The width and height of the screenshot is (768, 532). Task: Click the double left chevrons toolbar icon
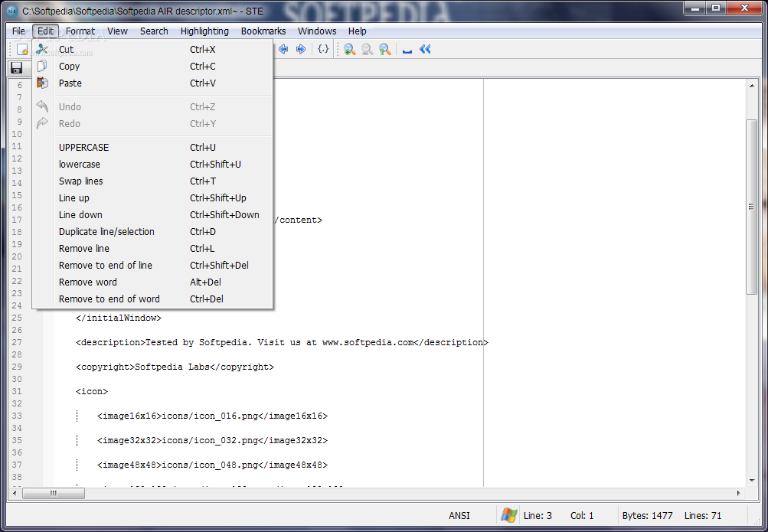425,49
